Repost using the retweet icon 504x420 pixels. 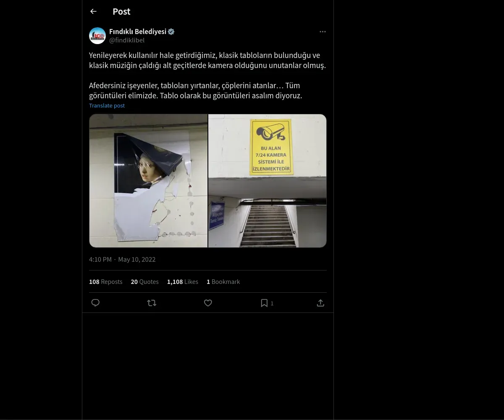[152, 303]
